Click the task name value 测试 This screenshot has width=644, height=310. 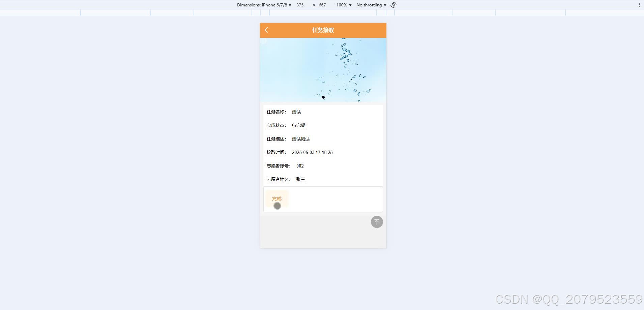click(x=296, y=112)
